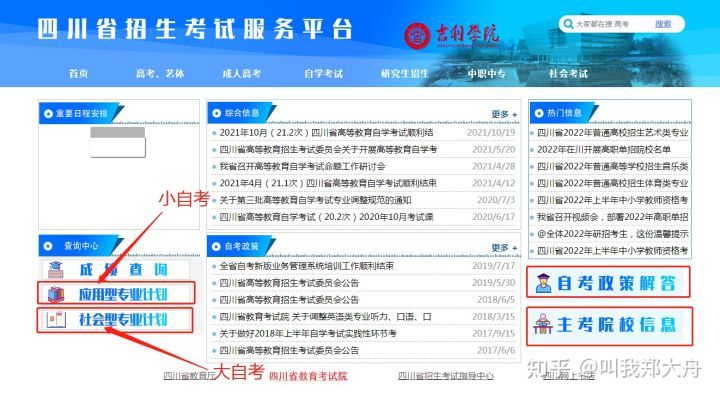Click the open-book icon beside 社会型专业计划
The width and height of the screenshot is (720, 398).
click(56, 320)
